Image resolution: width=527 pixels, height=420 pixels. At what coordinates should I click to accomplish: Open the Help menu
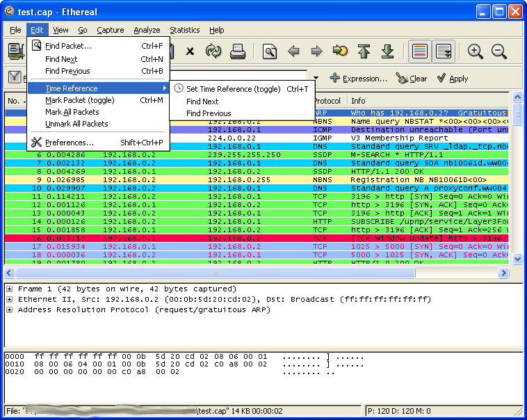(217, 30)
